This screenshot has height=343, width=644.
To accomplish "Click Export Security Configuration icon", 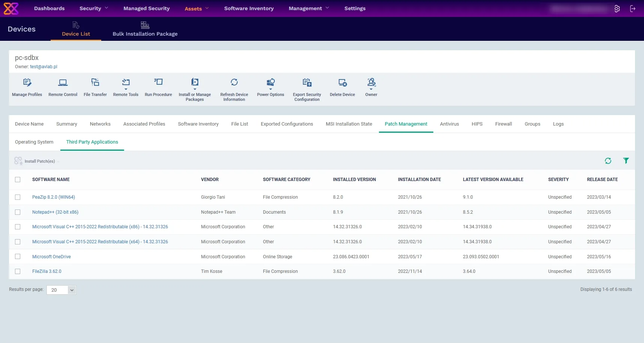I will 307,82.
